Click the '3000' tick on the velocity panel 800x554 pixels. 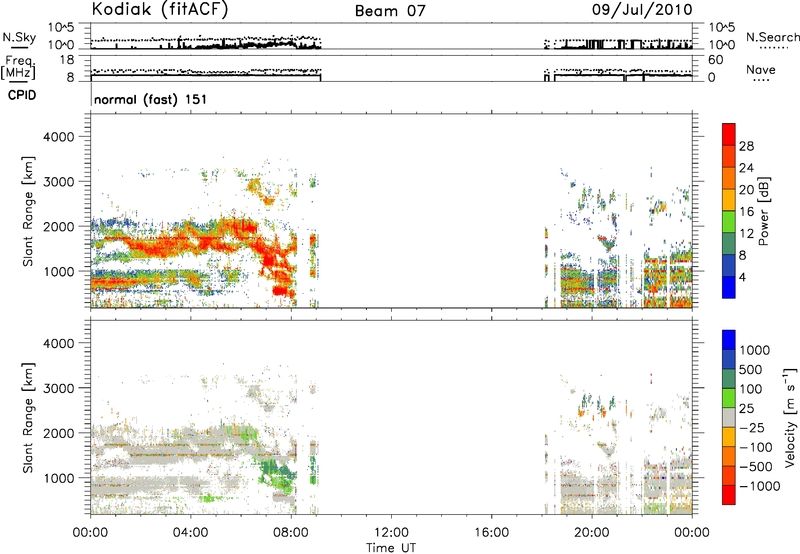pyautogui.click(x=58, y=388)
